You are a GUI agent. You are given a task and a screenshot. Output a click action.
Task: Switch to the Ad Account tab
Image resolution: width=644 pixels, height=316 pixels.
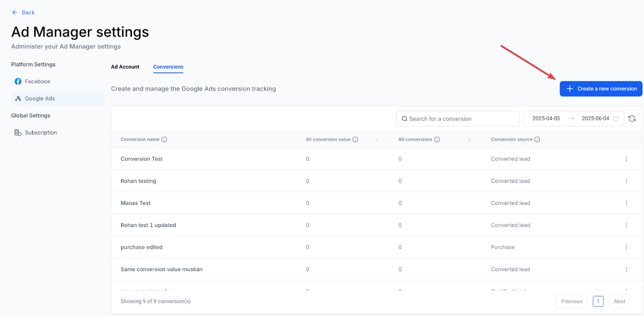(x=125, y=67)
